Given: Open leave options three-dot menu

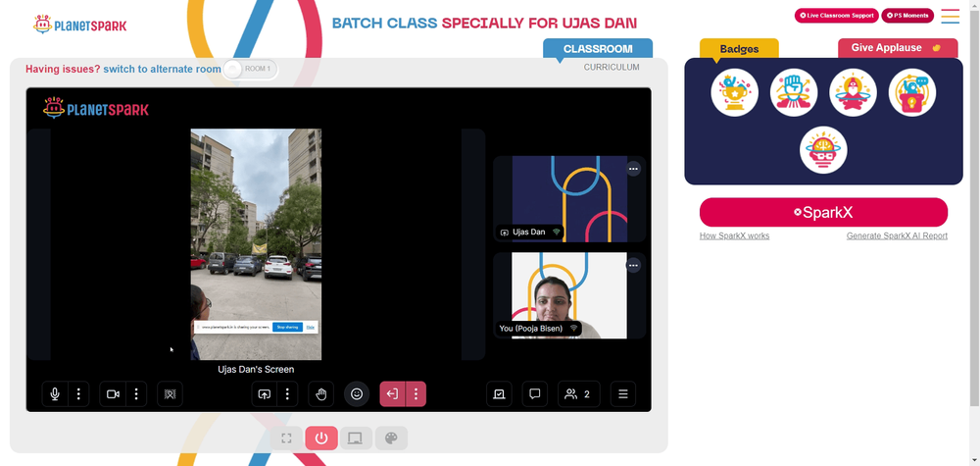Looking at the screenshot, I should point(416,394).
